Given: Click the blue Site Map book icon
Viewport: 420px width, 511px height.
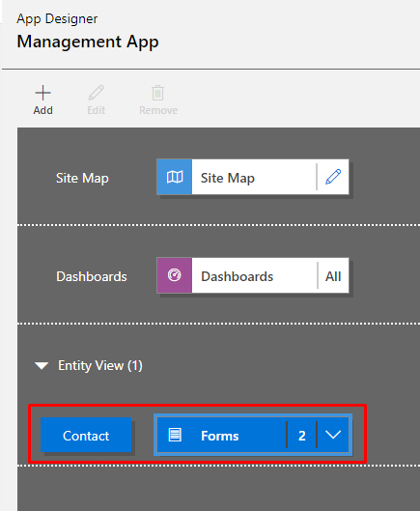Looking at the screenshot, I should click(175, 177).
